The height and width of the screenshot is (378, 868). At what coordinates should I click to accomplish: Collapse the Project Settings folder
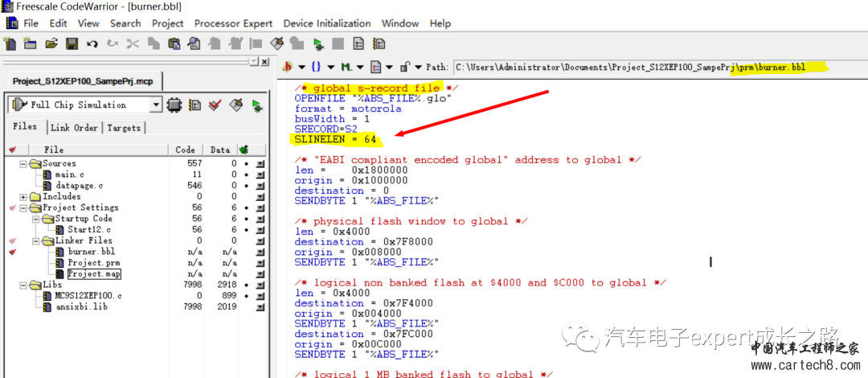point(23,207)
